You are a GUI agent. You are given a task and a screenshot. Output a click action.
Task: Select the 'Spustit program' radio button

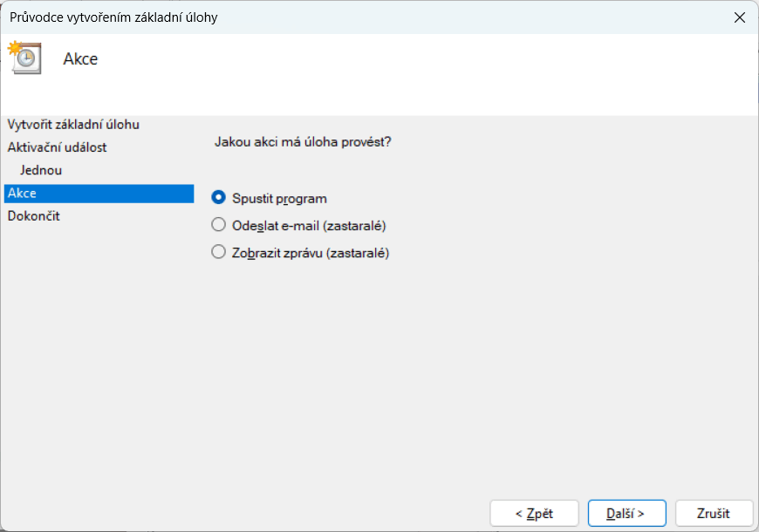pos(219,198)
